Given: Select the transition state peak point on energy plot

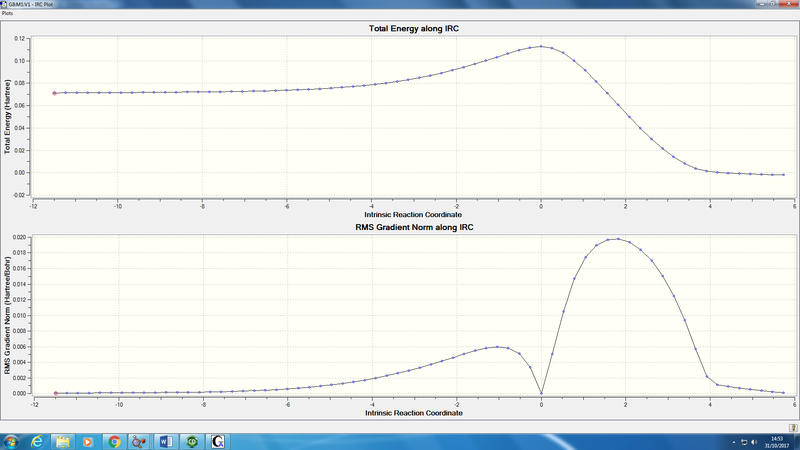Looking at the screenshot, I should tap(541, 46).
